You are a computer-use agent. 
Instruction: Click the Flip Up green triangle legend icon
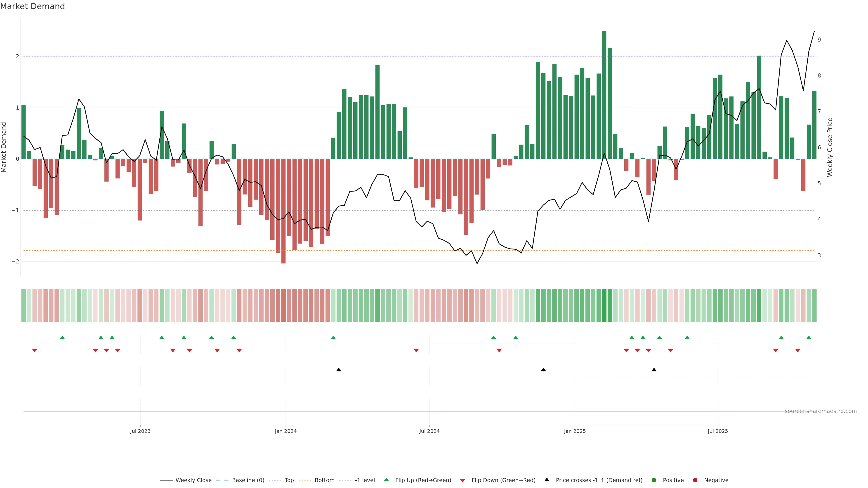point(386,480)
